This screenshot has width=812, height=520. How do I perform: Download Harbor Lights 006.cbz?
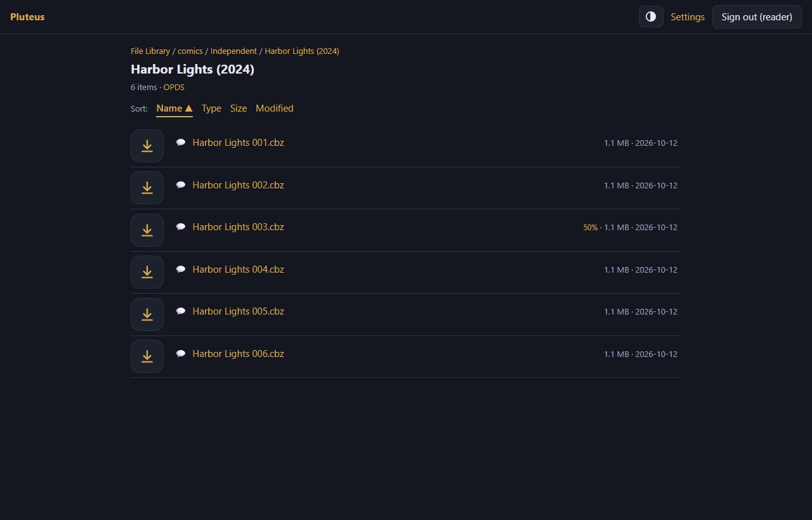click(147, 356)
